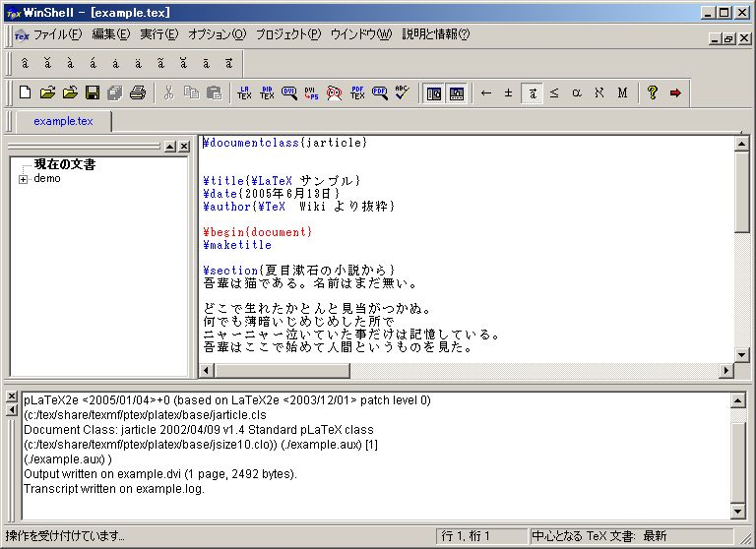Open the 実行(E) menu

pos(159,34)
